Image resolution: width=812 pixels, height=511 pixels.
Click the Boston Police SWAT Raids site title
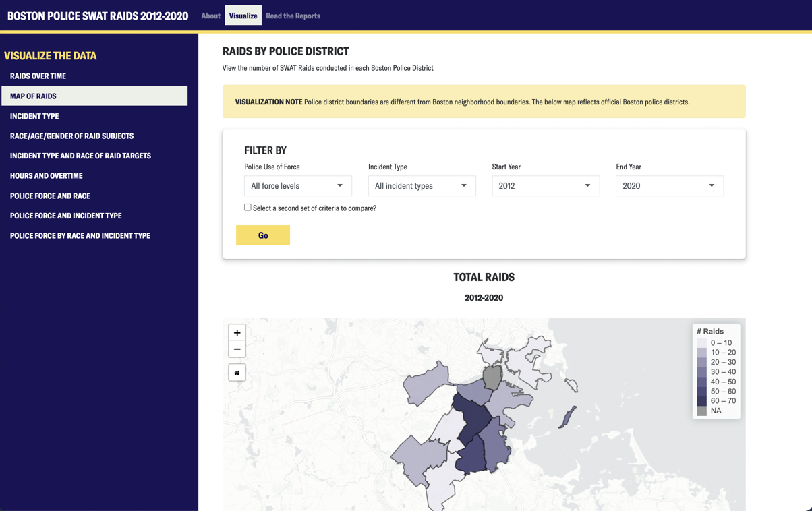98,16
